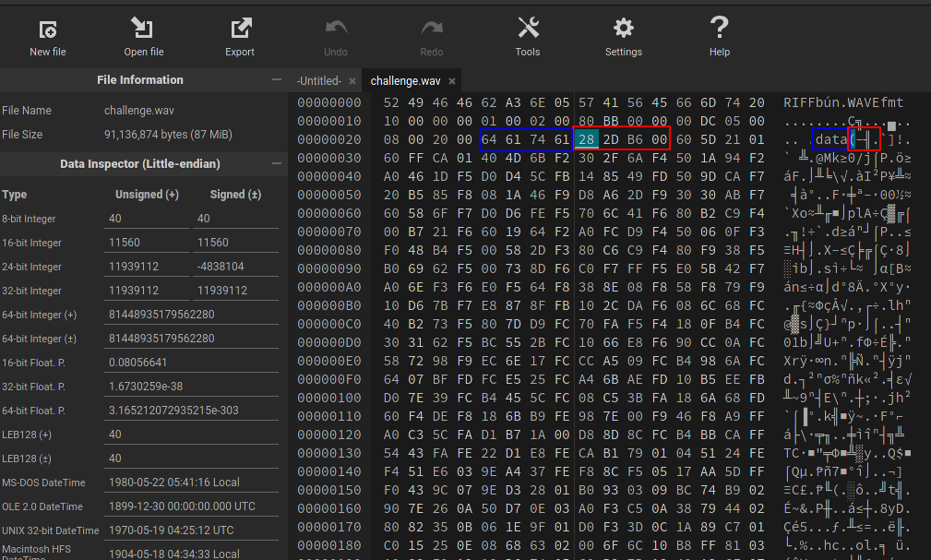Switch to the -Untitled- tab
This screenshot has width=931, height=560.
(318, 81)
